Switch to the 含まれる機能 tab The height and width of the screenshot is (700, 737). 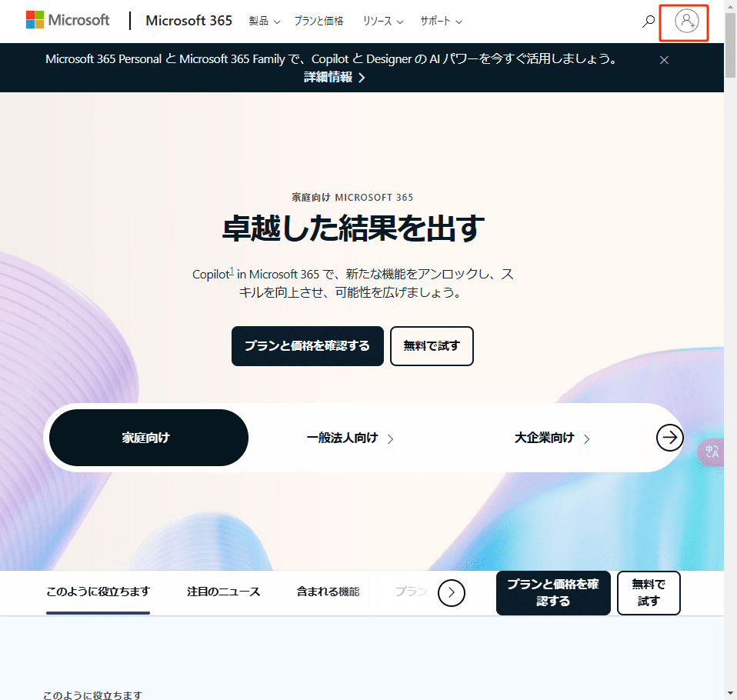pyautogui.click(x=328, y=592)
